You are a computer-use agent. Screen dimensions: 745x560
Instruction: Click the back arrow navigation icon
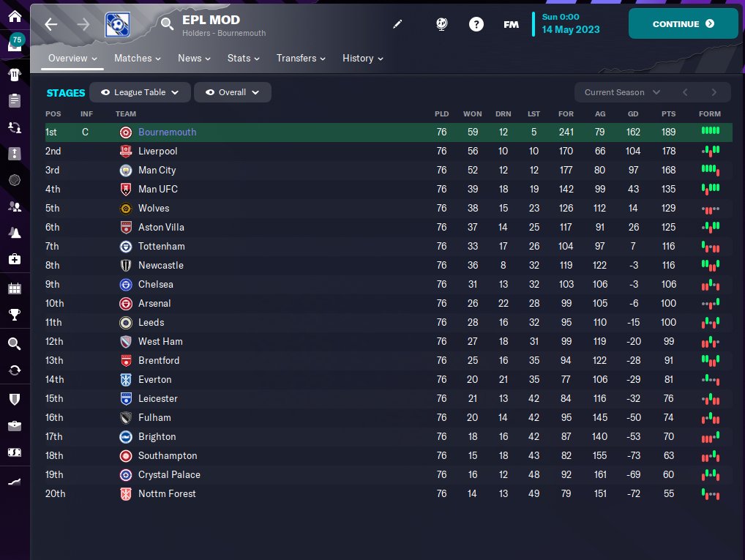pos(50,24)
